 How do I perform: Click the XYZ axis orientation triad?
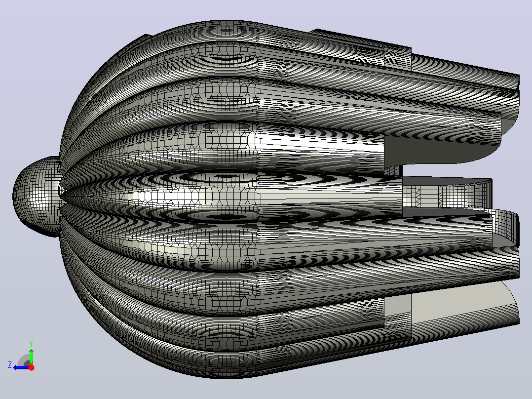(x=21, y=356)
